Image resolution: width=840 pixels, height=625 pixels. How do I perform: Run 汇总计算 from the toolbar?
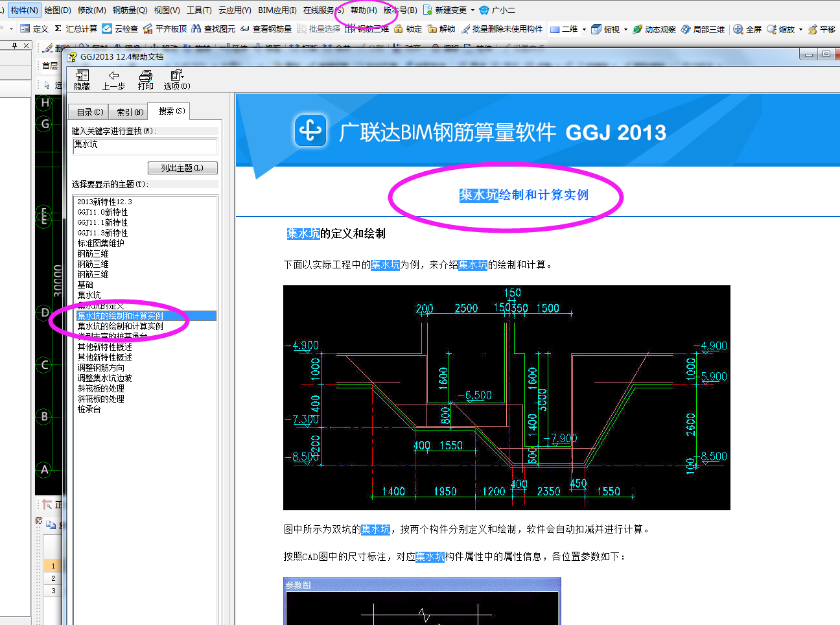click(x=75, y=29)
